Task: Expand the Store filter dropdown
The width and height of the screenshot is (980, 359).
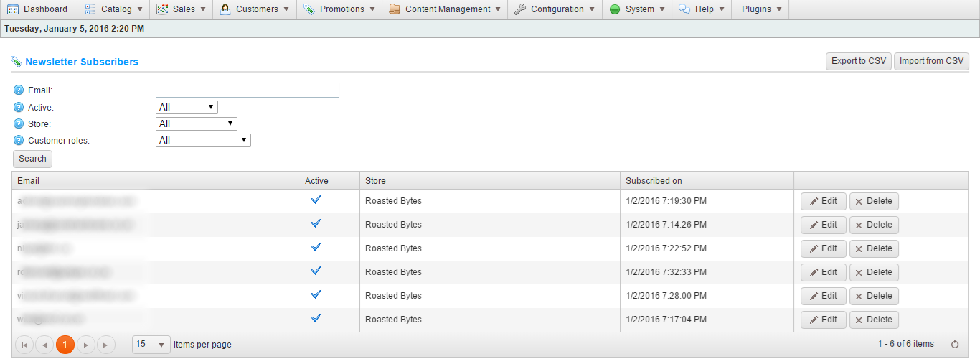Action: point(196,124)
